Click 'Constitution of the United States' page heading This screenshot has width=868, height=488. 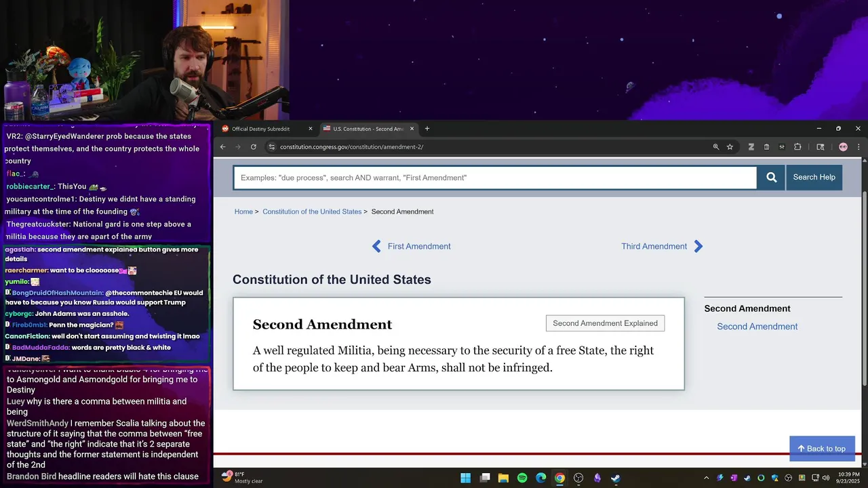tap(332, 280)
